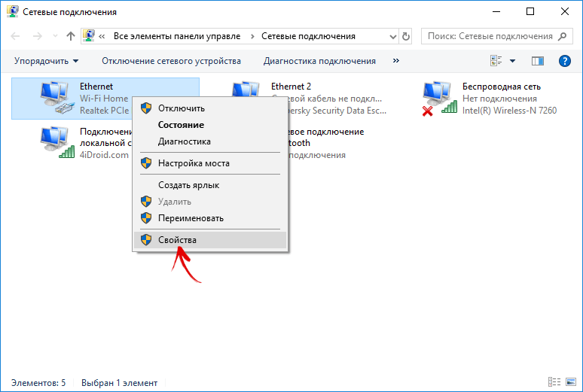Click the Настройка моста shield icon
Image resolution: width=583 pixels, height=392 pixels.
click(146, 163)
